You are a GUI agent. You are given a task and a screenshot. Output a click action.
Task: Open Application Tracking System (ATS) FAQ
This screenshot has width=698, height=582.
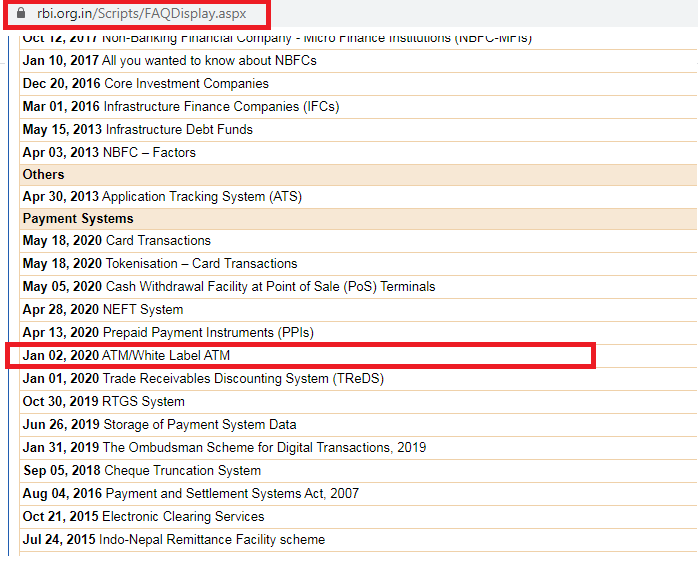point(202,197)
